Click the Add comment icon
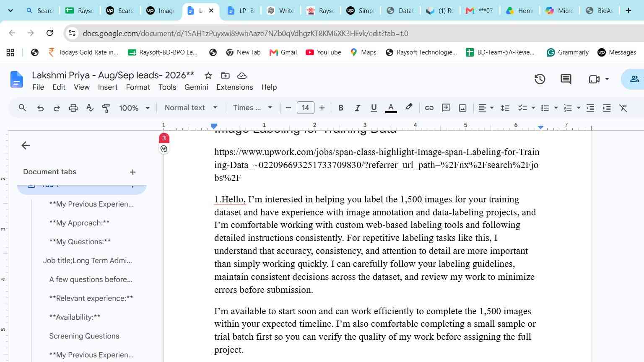Viewport: 644px width, 362px height. pos(446,108)
